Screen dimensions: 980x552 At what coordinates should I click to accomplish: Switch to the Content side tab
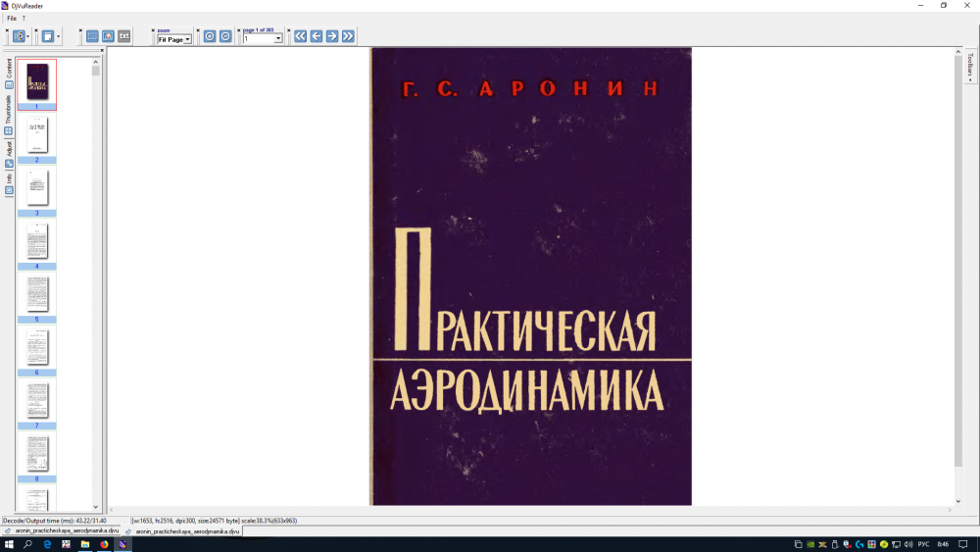pos(9,69)
